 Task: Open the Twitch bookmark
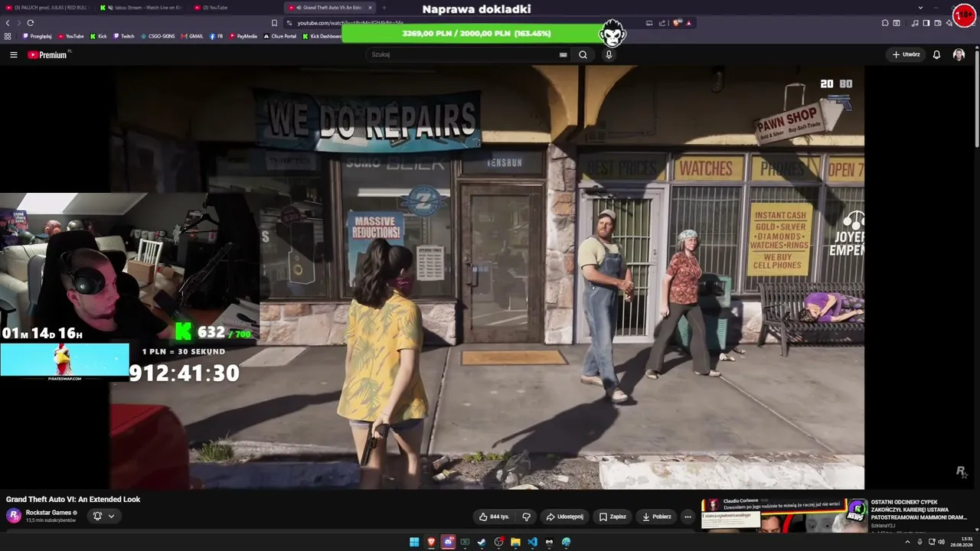[123, 36]
